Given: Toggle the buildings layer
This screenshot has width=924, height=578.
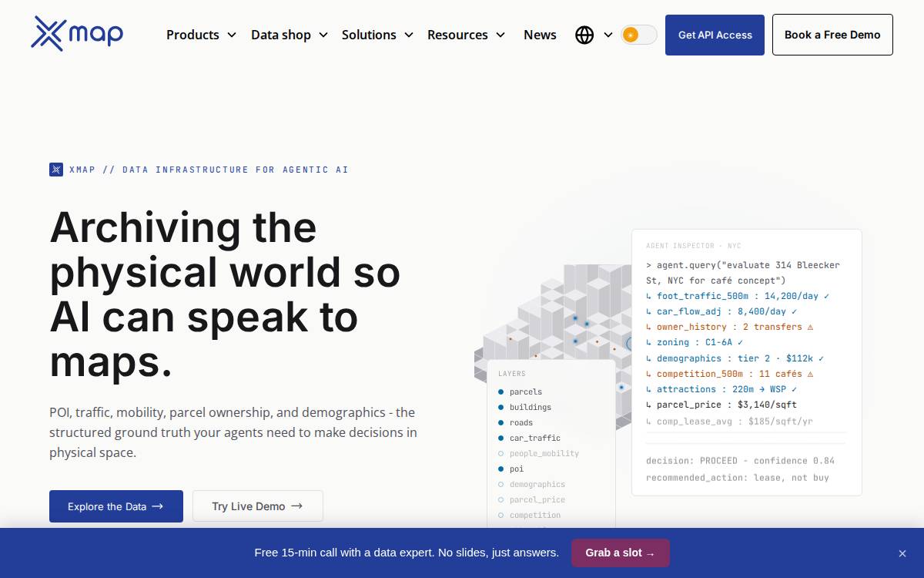Looking at the screenshot, I should coord(525,407).
